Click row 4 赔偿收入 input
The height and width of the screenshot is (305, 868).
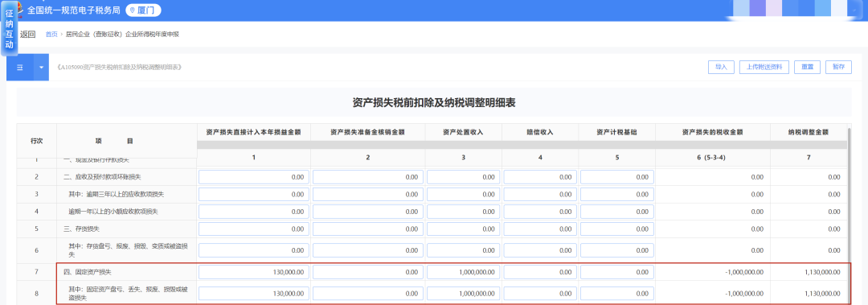(x=540, y=212)
